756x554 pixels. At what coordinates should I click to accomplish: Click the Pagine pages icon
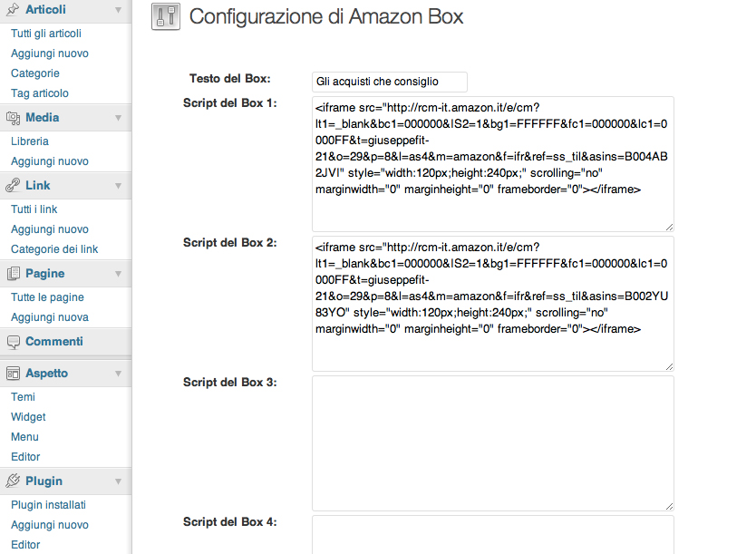(x=14, y=273)
